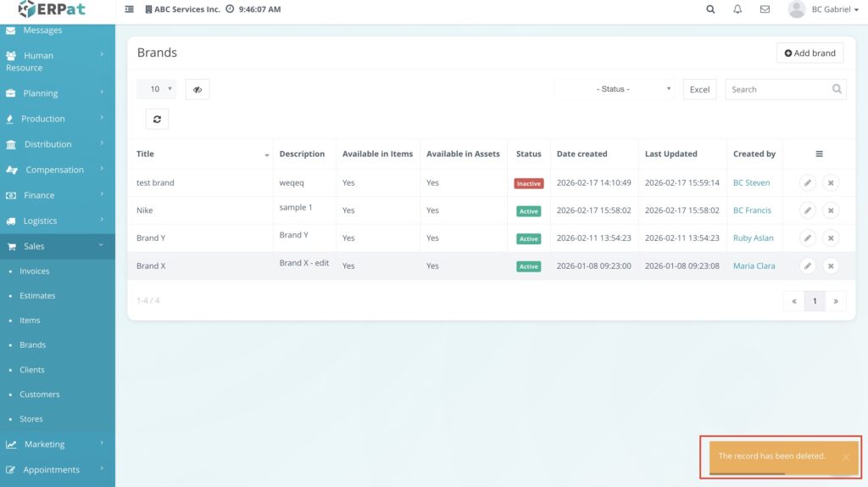Viewport: 868px width, 487px height.
Task: Open the Ruby Aslan creator link
Action: pyautogui.click(x=753, y=238)
